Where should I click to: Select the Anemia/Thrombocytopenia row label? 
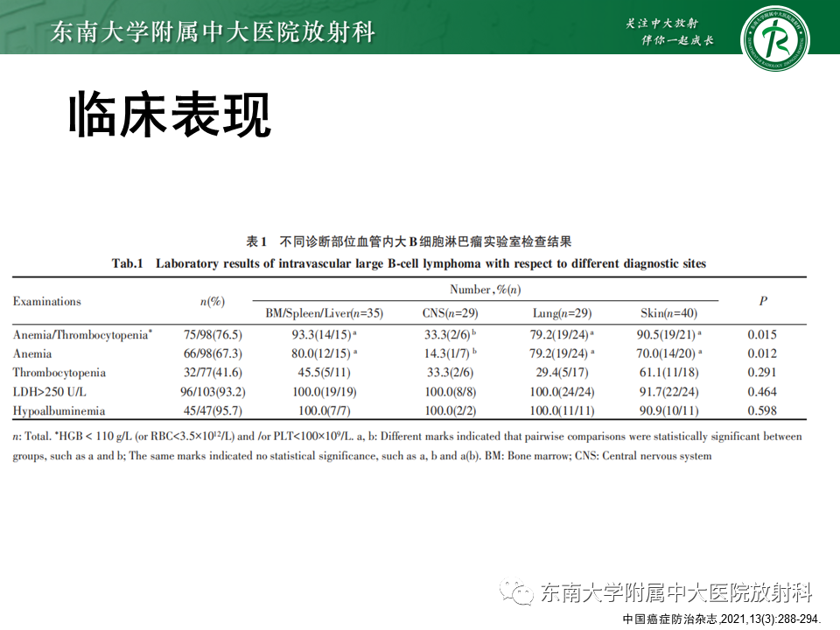pos(82,335)
